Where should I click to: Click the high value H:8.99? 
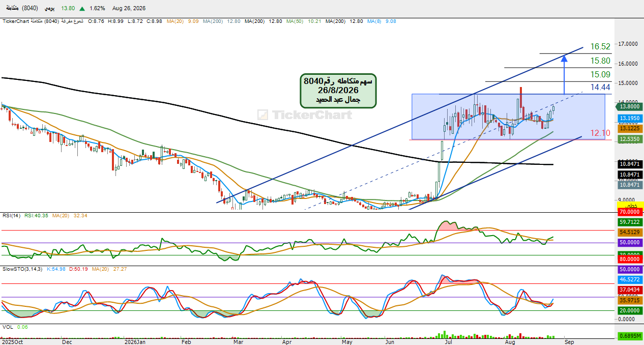click(115, 21)
